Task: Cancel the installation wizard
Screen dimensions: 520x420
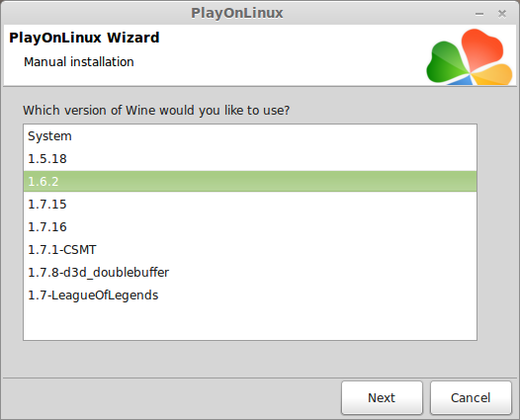Action: pos(471,397)
